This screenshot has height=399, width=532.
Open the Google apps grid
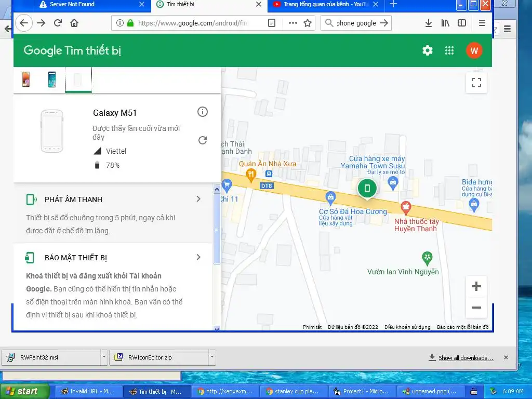click(449, 50)
